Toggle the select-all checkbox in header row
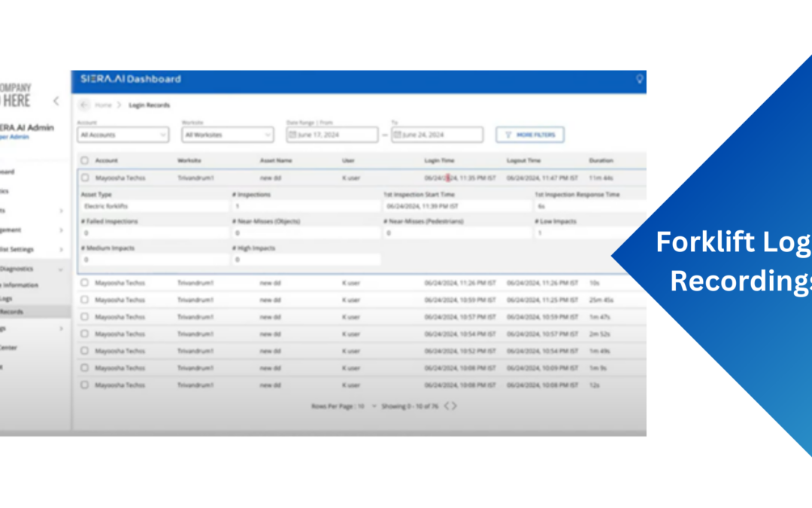The image size is (812, 508). pos(84,160)
